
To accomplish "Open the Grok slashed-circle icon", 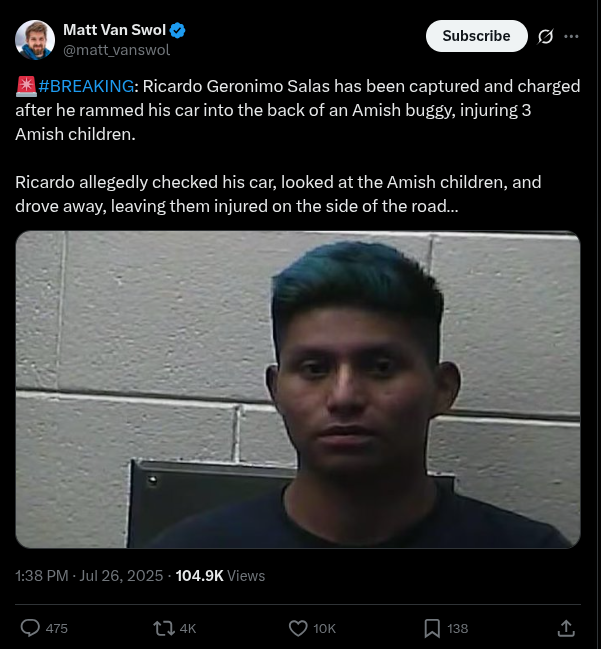I will tap(545, 36).
